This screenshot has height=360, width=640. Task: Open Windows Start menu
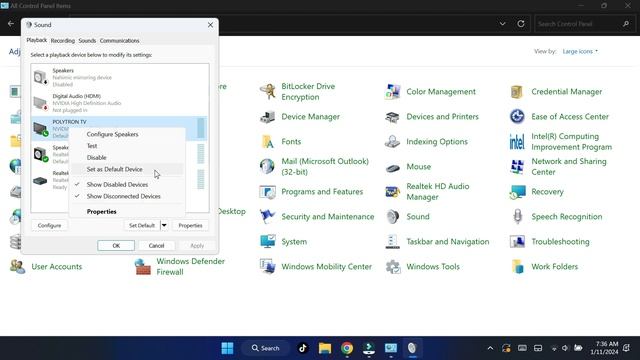(227, 348)
